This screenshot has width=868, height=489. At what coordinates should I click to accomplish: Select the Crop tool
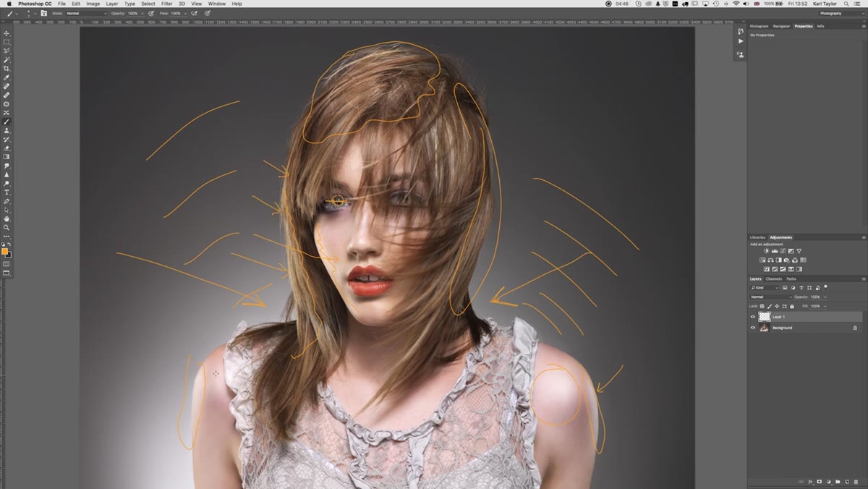tap(7, 69)
